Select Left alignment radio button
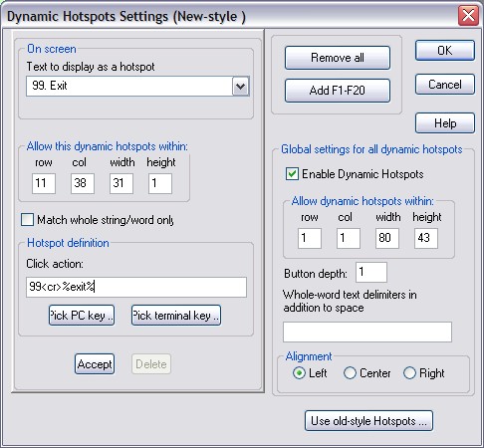Screen dimensions: 484x448 pos(299,373)
